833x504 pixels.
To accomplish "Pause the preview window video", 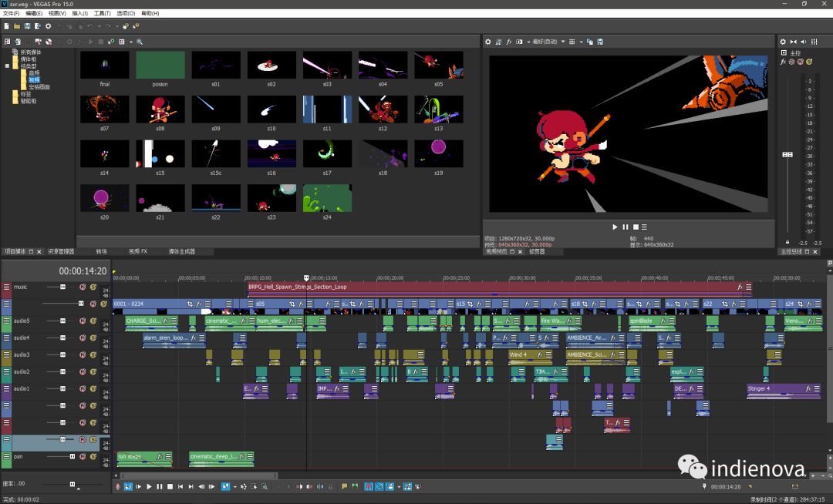I will (x=626, y=227).
